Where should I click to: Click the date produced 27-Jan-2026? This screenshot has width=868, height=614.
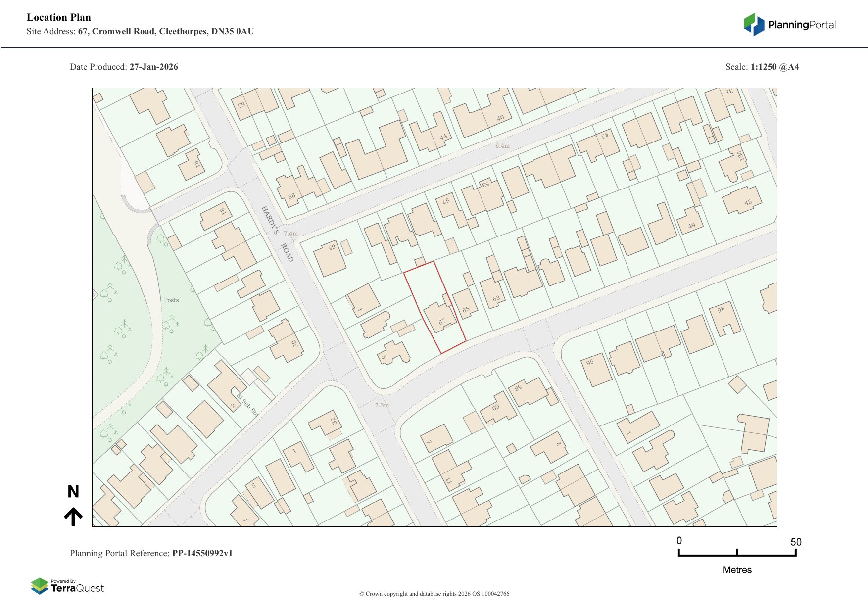click(x=153, y=67)
